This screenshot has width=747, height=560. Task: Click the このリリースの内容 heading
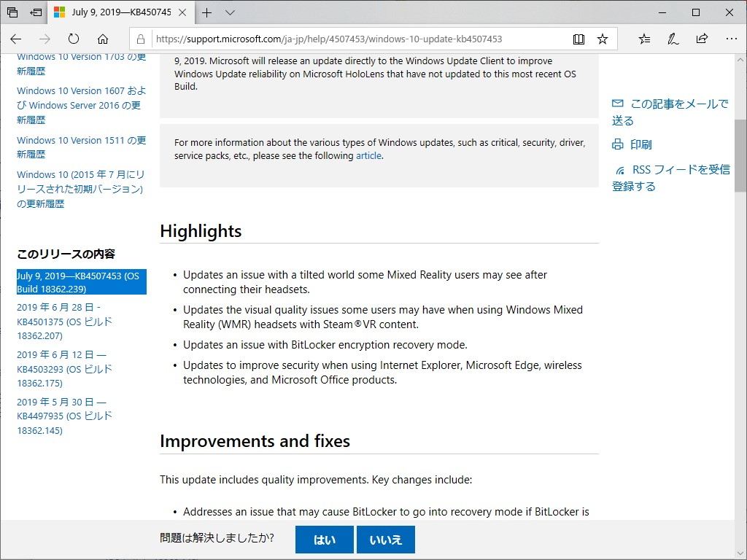[66, 254]
